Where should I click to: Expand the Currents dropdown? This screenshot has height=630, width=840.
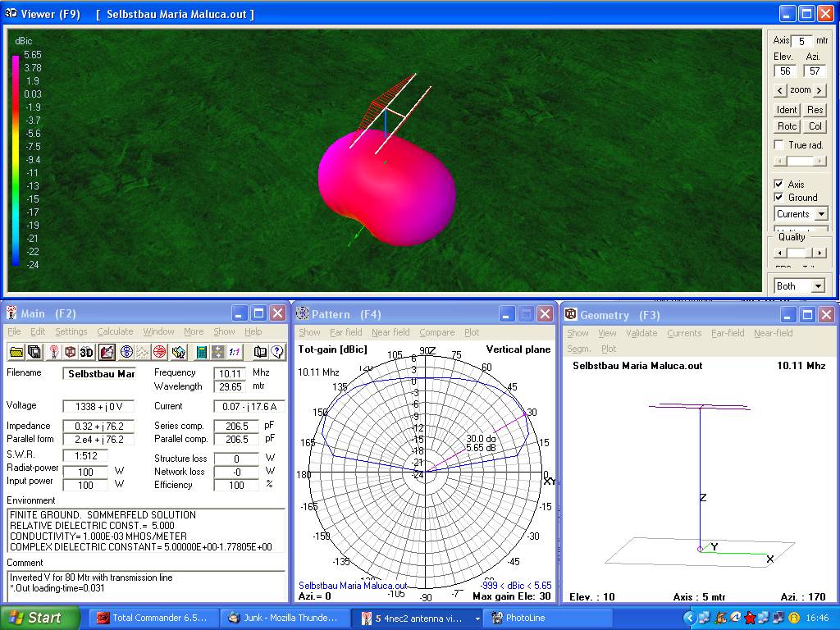[820, 214]
